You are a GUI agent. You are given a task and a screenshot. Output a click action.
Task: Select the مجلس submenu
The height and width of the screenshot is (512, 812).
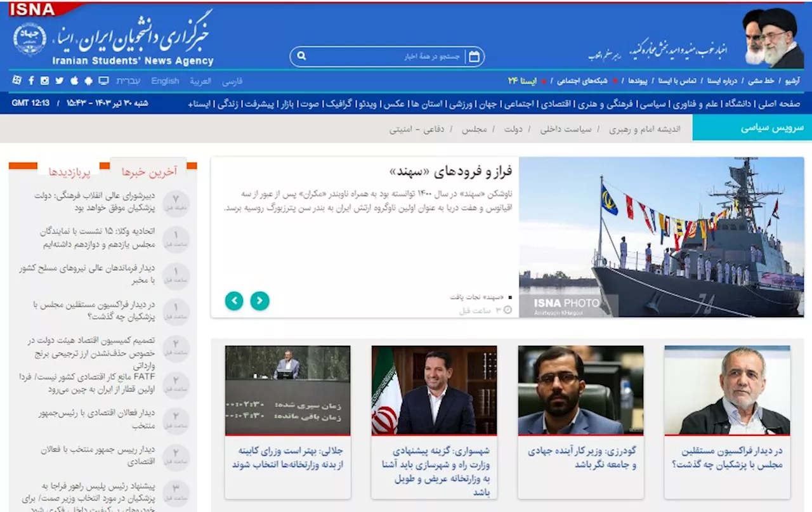click(474, 129)
